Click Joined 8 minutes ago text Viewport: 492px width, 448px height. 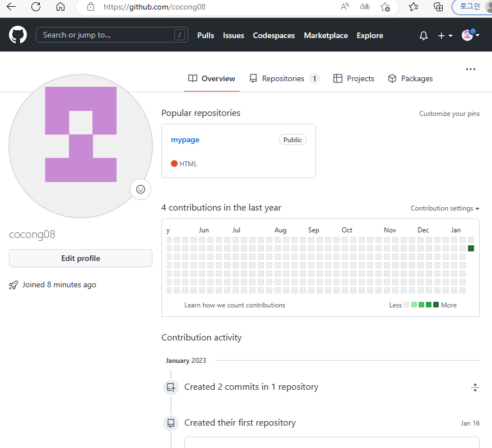pos(59,284)
